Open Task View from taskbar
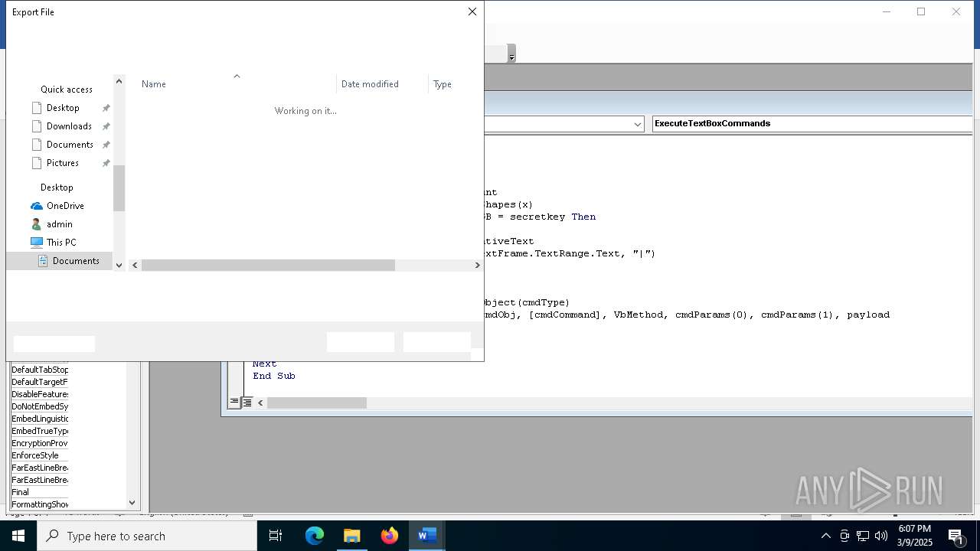 coord(276,536)
